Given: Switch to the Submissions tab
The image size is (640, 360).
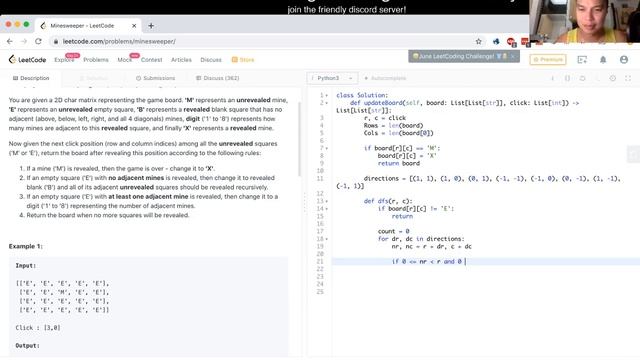Looking at the screenshot, I should (x=156, y=78).
